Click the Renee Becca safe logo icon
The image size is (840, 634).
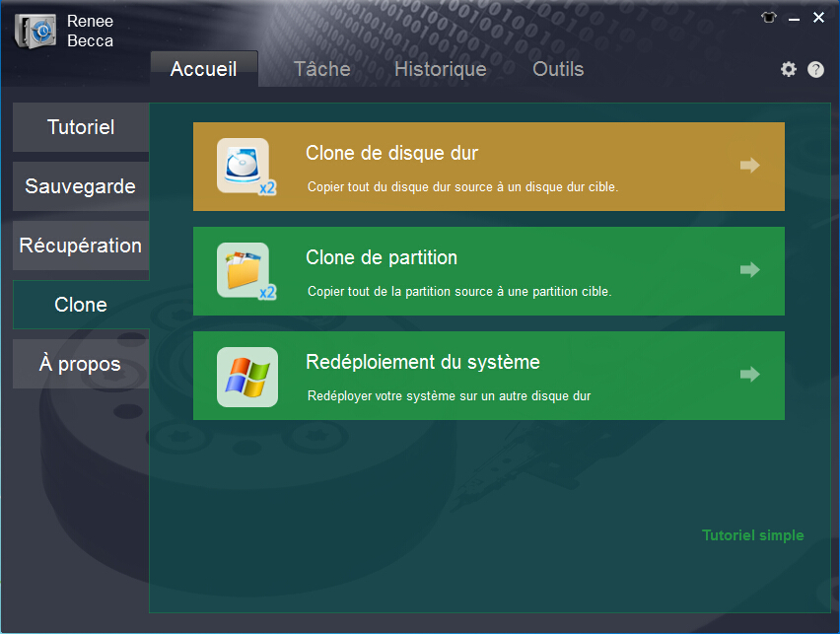point(35,31)
